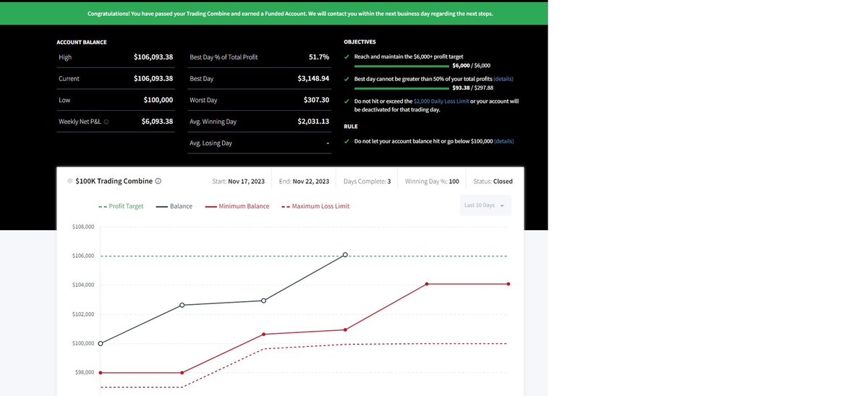The height and width of the screenshot is (396, 868).
Task: Click the RULE heading
Action: 350,126
